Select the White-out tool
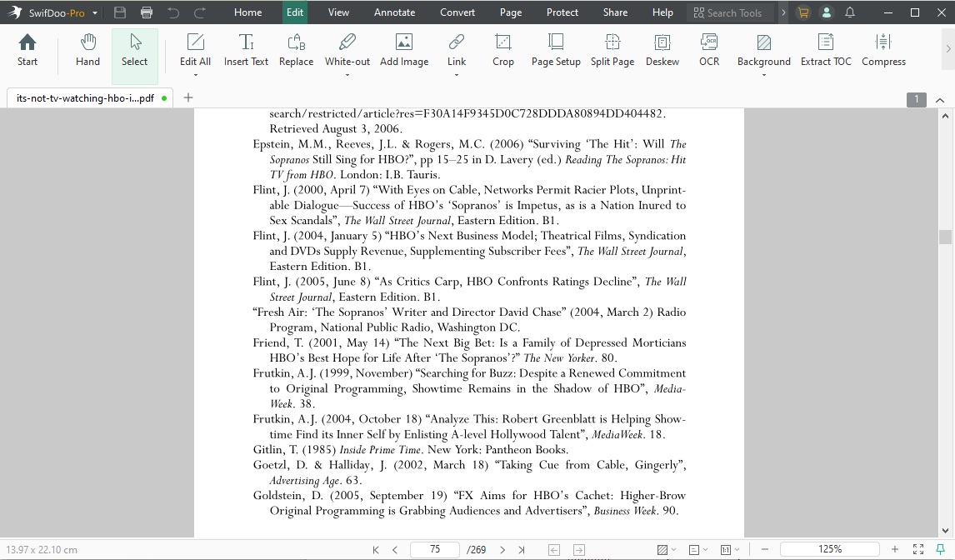This screenshot has height=560, width=955. pos(347,51)
